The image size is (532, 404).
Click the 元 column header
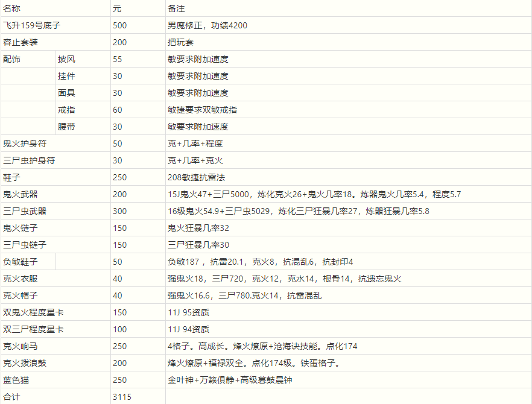click(116, 8)
